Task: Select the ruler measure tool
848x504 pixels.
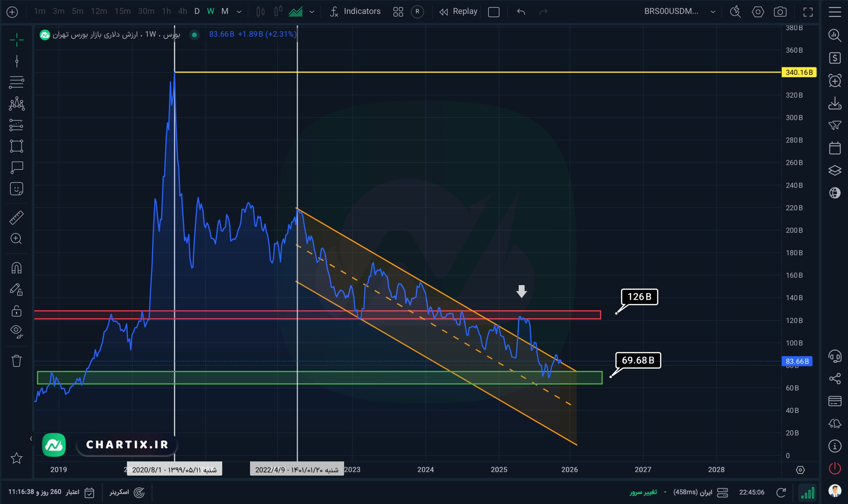Action: pos(16,217)
